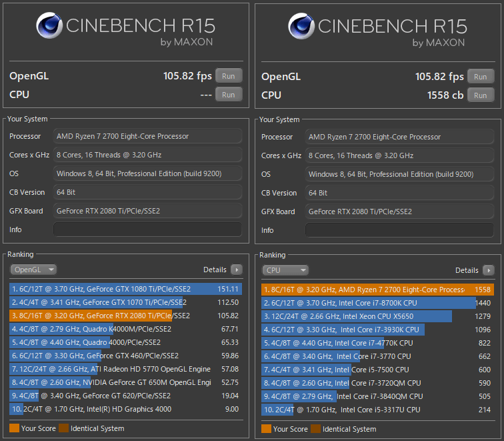
Task: Click Your Score orange swatch in left window
Action: [x=14, y=428]
